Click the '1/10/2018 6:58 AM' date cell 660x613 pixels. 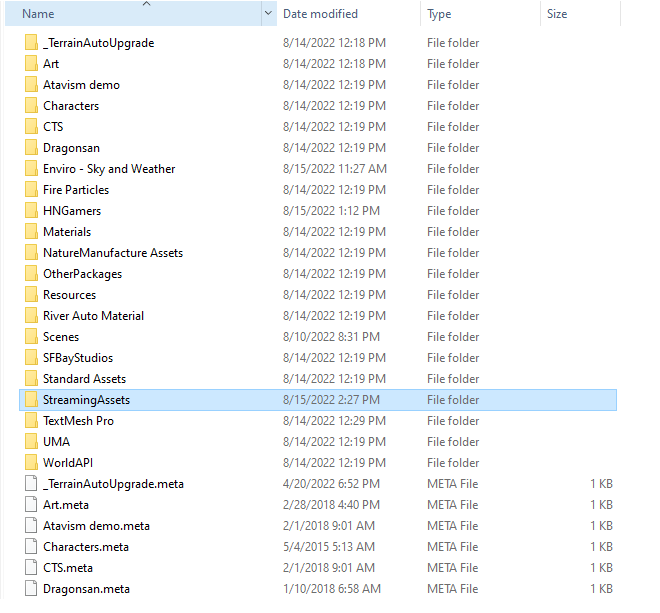(x=332, y=589)
